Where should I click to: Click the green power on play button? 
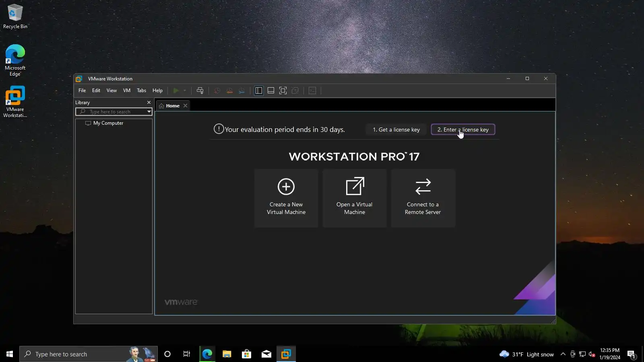[176, 90]
